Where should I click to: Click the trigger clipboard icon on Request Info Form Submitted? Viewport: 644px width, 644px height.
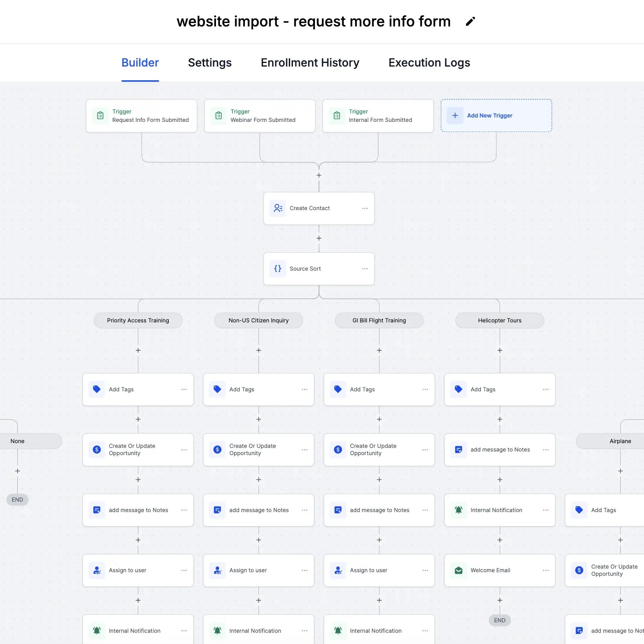click(100, 115)
